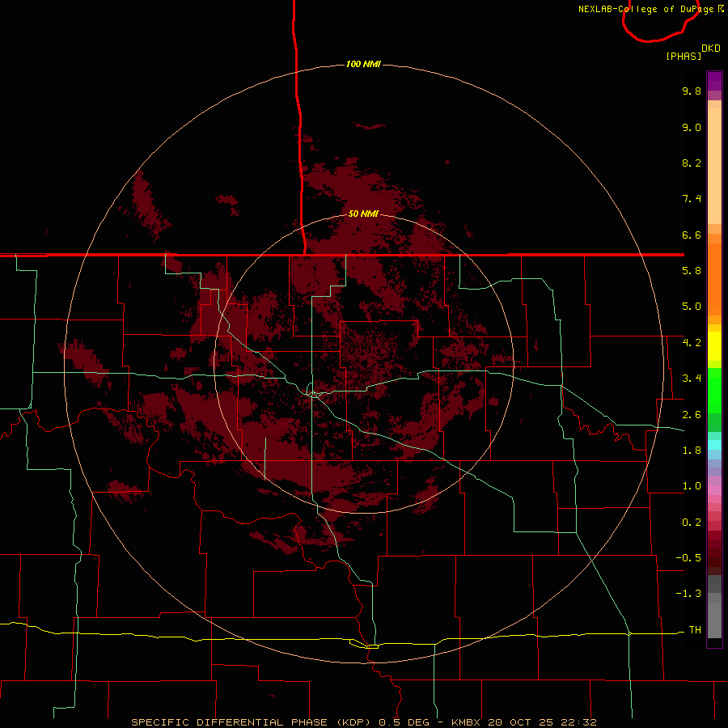This screenshot has width=728, height=728.
Task: Pick the peach band in the color bar
Action: point(714,166)
